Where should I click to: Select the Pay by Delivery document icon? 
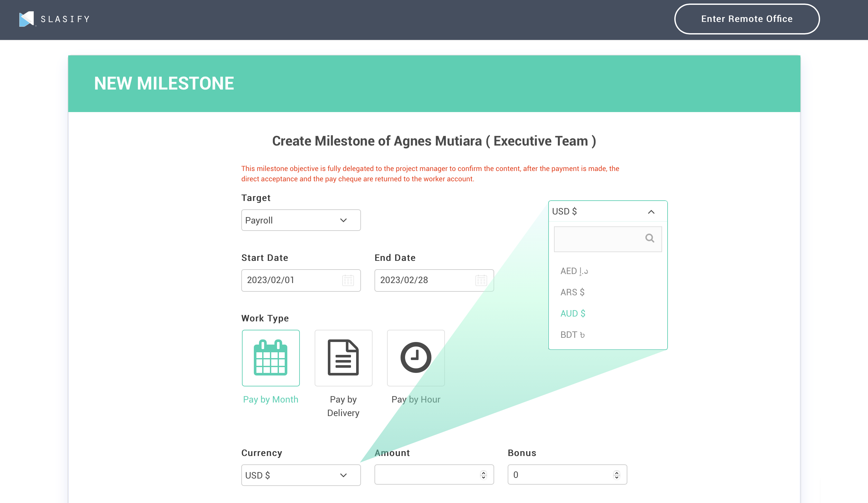pos(343,358)
